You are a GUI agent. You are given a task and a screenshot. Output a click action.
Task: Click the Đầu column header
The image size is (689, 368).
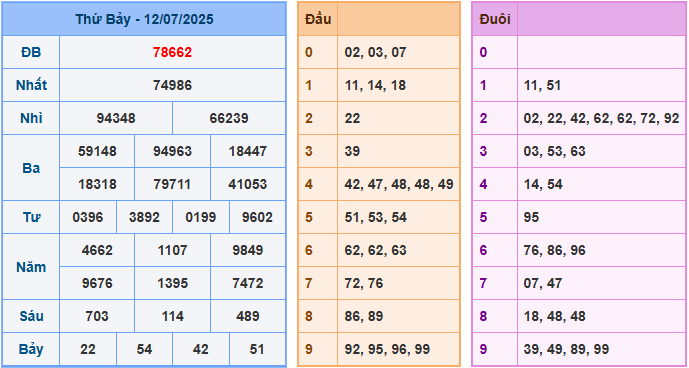[318, 19]
